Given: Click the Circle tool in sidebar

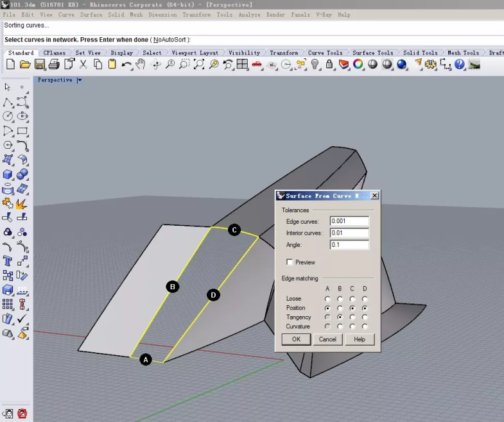Looking at the screenshot, I should pos(8,116).
